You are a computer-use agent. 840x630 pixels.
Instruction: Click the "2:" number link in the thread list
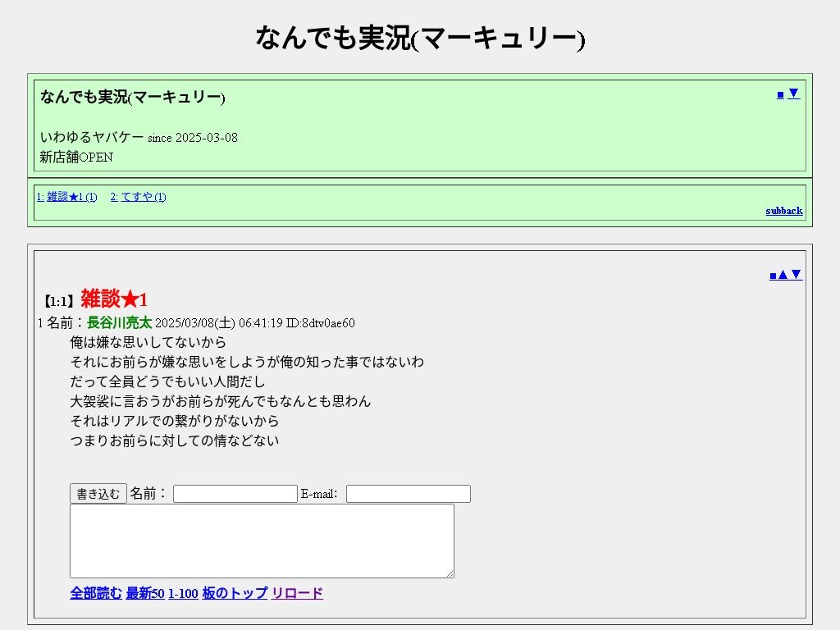tap(115, 197)
